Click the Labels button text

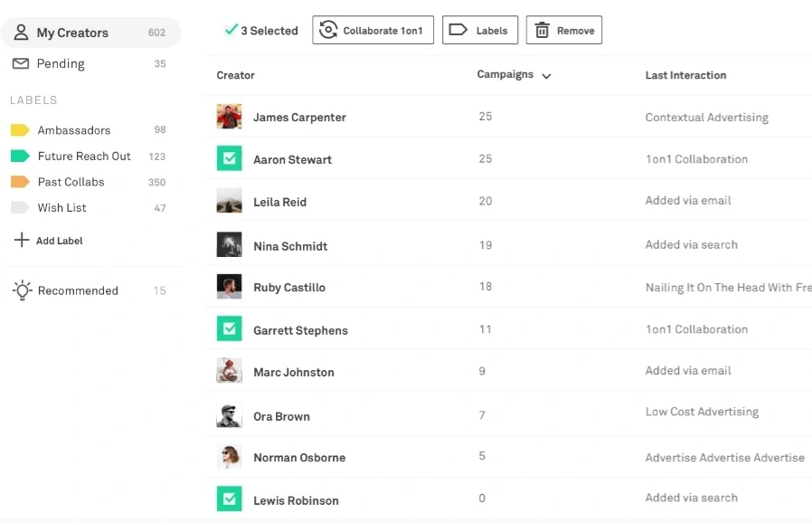point(491,31)
